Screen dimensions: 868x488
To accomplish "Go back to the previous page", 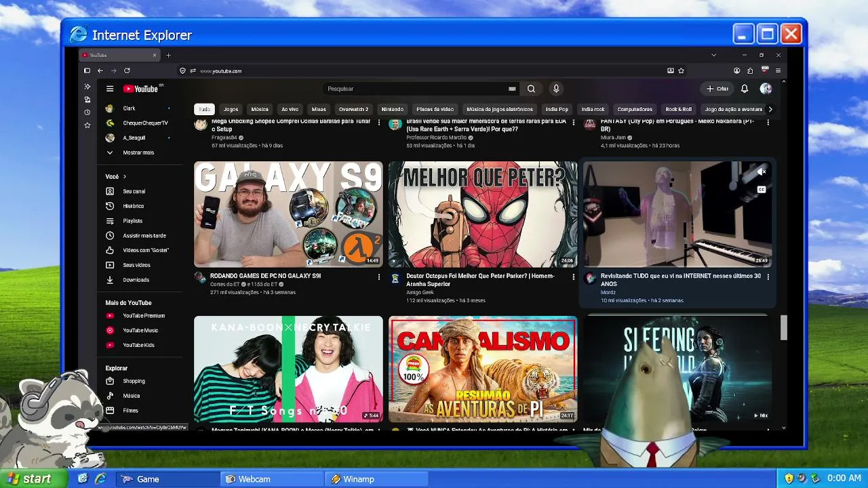I will (x=100, y=70).
